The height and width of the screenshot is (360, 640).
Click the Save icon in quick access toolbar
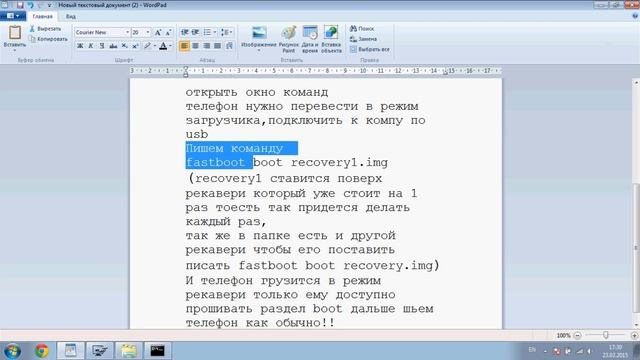pyautogui.click(x=20, y=5)
